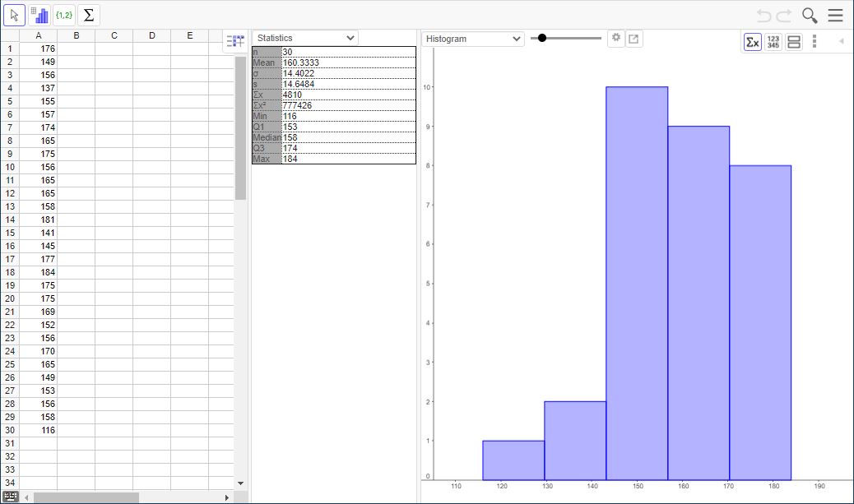The height and width of the screenshot is (504, 854).
Task: Select row 1 header in spreadsheet
Action: coord(10,49)
